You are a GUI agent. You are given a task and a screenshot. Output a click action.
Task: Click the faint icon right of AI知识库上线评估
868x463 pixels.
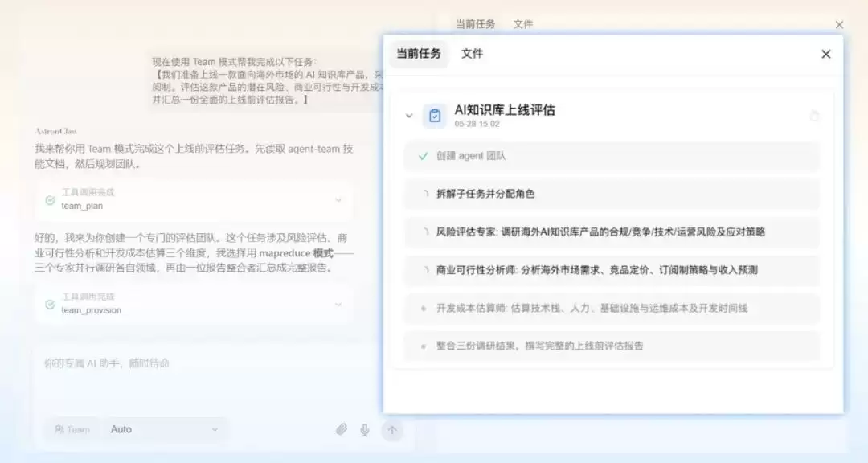tap(813, 116)
